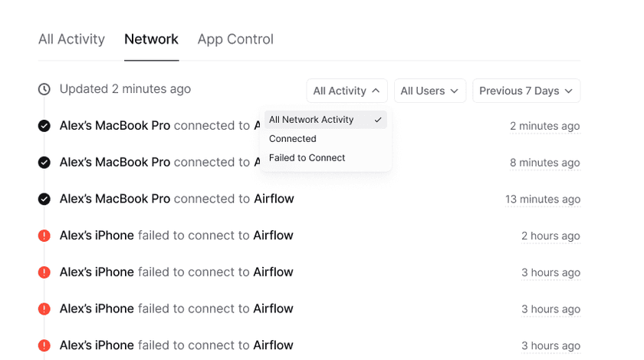Click the check icon for the 13 minutes ago entry
Screen dimensions: 644x360
44,199
